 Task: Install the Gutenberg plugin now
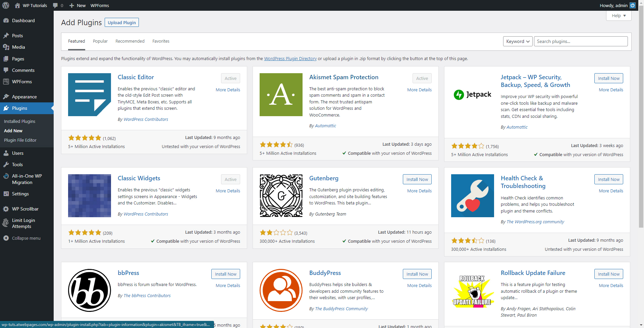click(x=417, y=179)
